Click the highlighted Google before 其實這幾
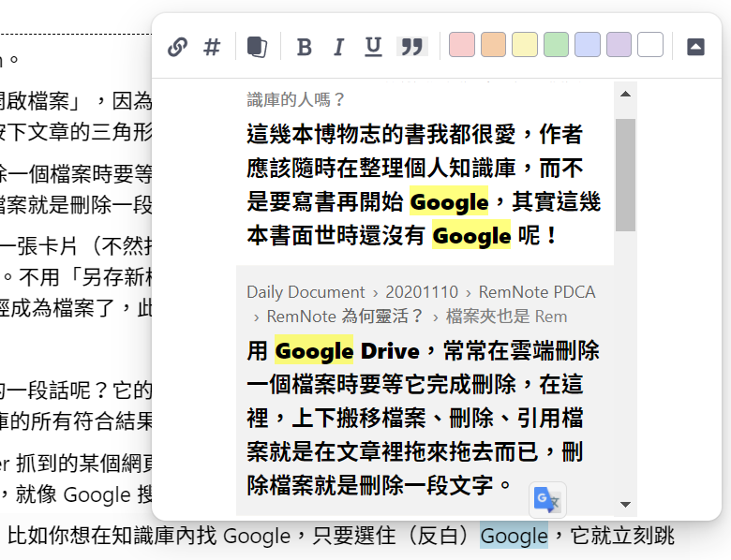 click(x=449, y=201)
